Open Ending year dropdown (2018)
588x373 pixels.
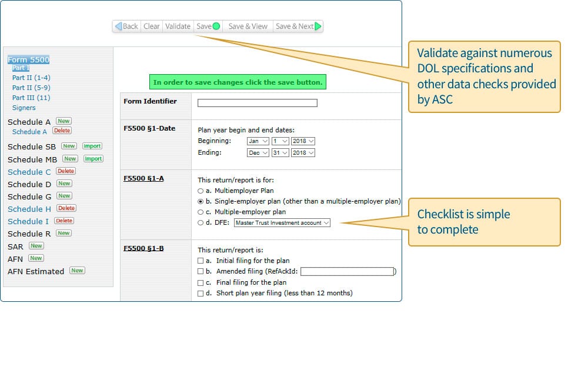point(303,153)
